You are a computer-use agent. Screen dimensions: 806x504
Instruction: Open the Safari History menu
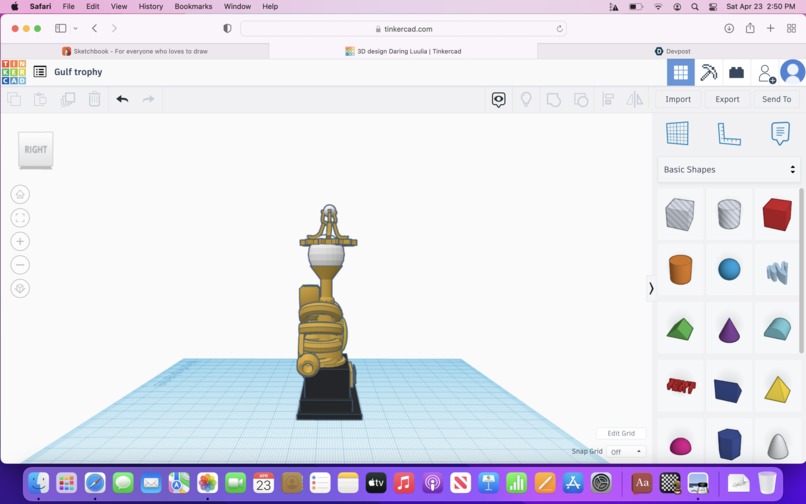click(x=151, y=6)
